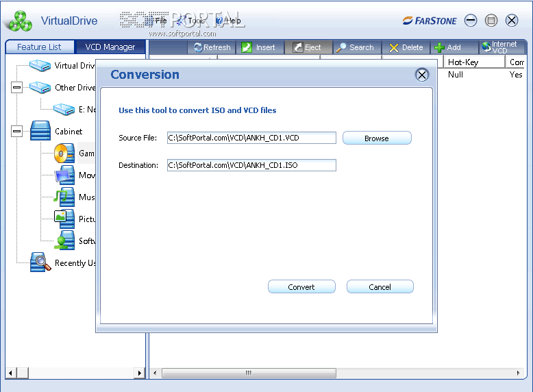Select the Pictures cabinet icon
Screen dimensions: 533x392
[x=64, y=219]
